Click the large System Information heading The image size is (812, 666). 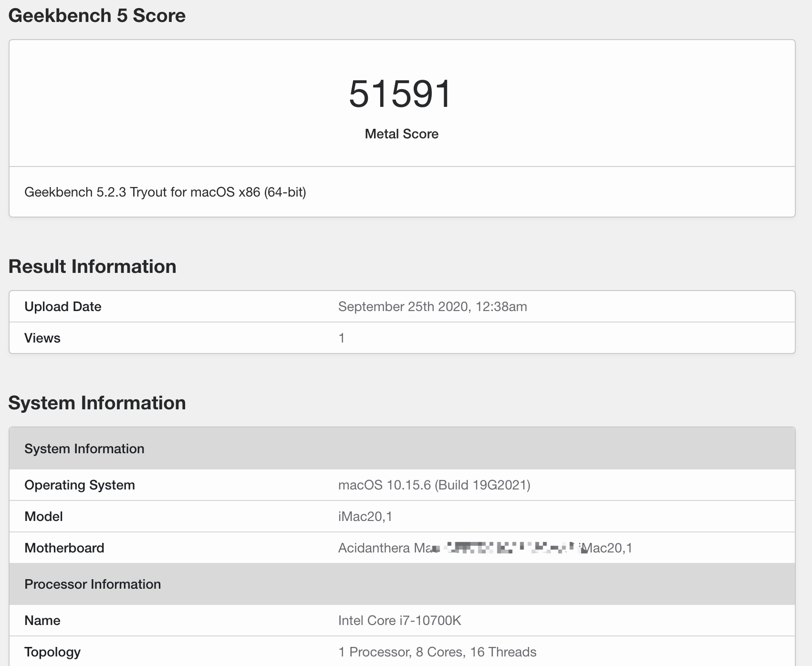(x=97, y=403)
